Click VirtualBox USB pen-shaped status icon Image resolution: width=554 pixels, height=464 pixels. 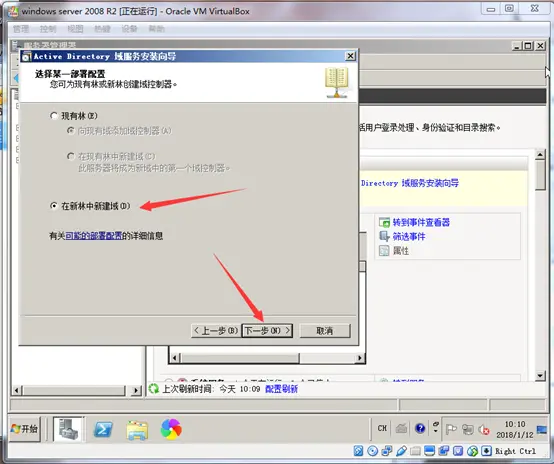[401, 451]
